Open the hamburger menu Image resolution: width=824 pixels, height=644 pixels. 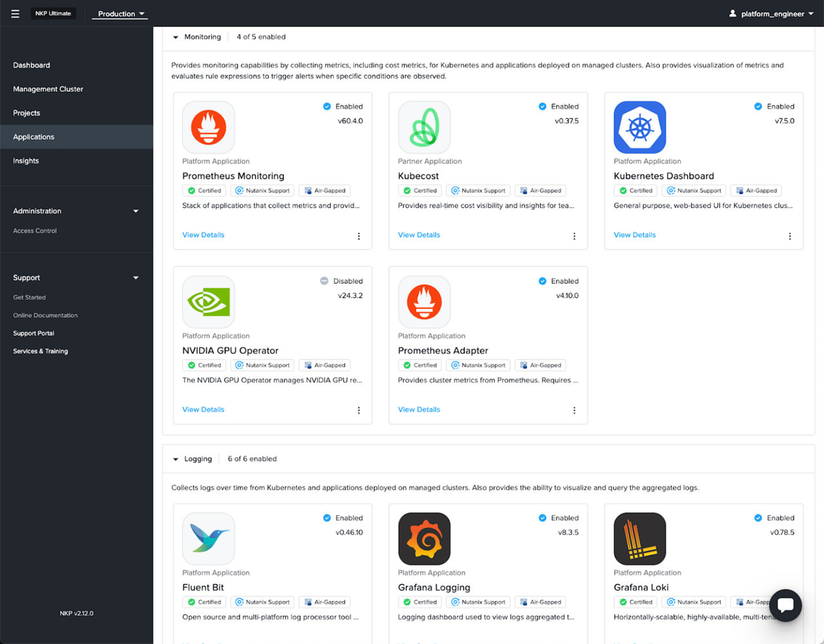(15, 13)
